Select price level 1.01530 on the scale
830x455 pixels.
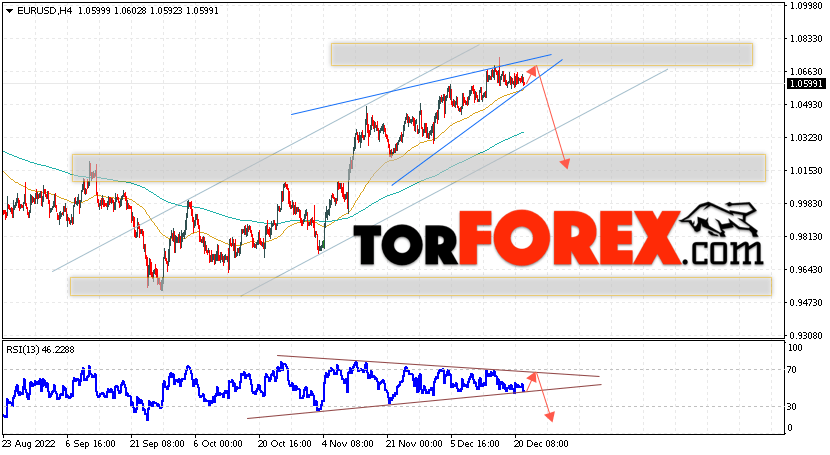click(x=806, y=170)
